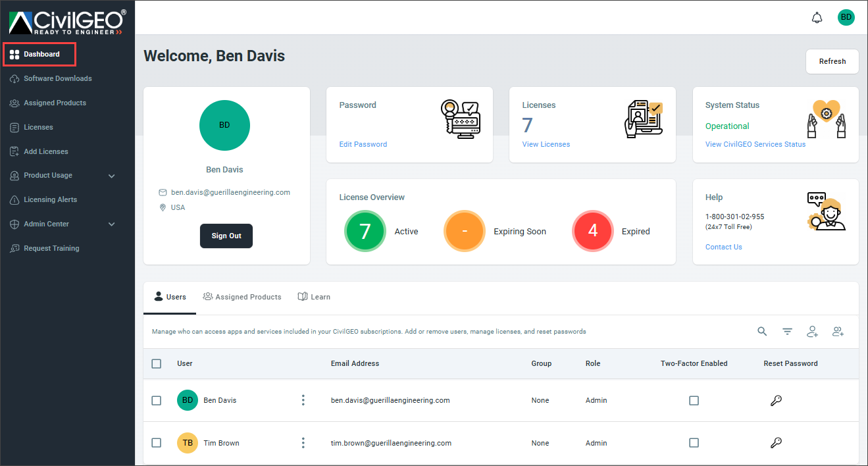Click the Admin Center globe icon
Screen dimensions: 868x466
pyautogui.click(x=14, y=224)
